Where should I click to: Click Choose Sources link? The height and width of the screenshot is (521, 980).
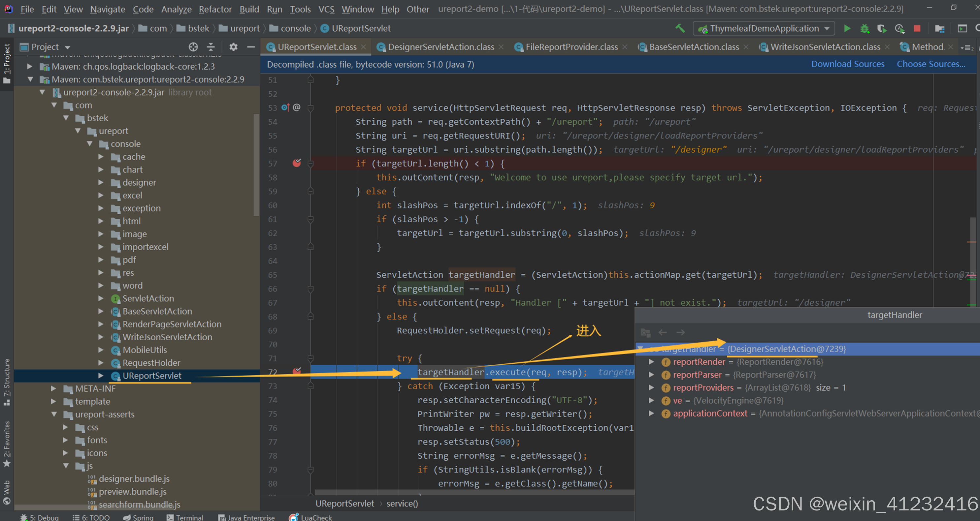pyautogui.click(x=931, y=64)
